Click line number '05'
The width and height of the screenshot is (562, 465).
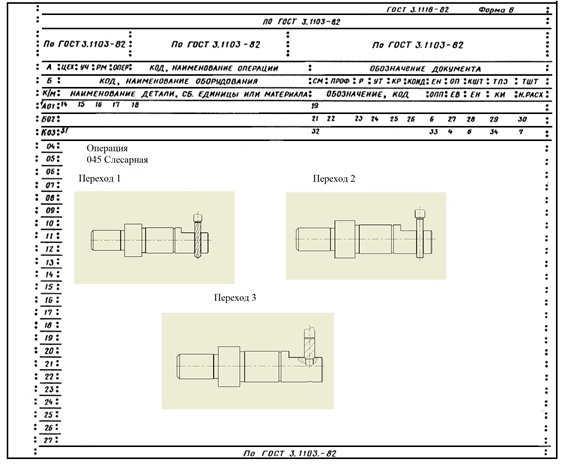tap(51, 159)
